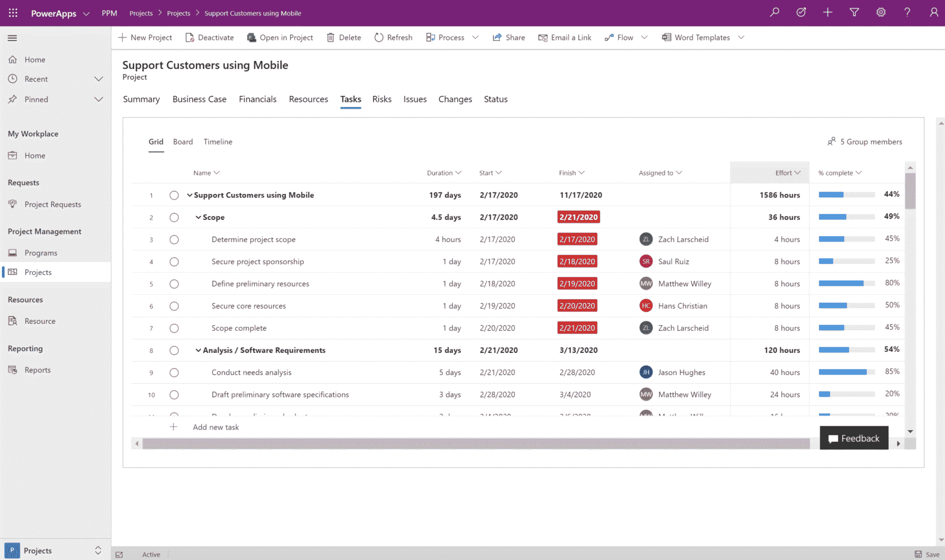Switch to the Financials tab
The width and height of the screenshot is (945, 560).
(257, 99)
